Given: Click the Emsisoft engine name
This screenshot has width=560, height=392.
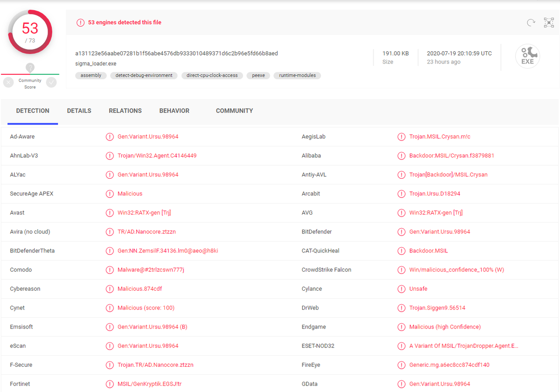Looking at the screenshot, I should pyautogui.click(x=21, y=327).
